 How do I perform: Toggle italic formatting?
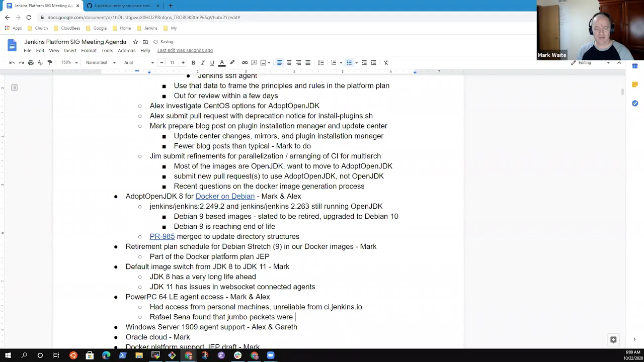coord(203,63)
